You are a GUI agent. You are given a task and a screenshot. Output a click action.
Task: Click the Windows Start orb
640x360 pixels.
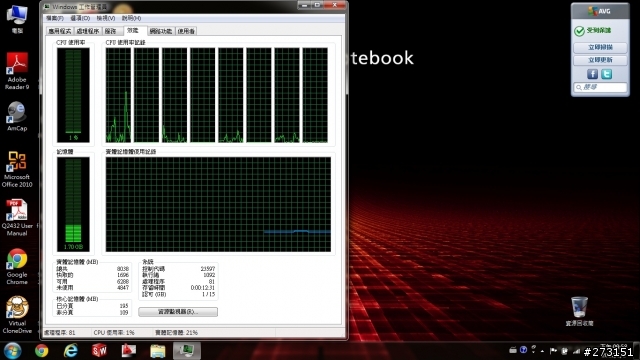[x=12, y=351]
